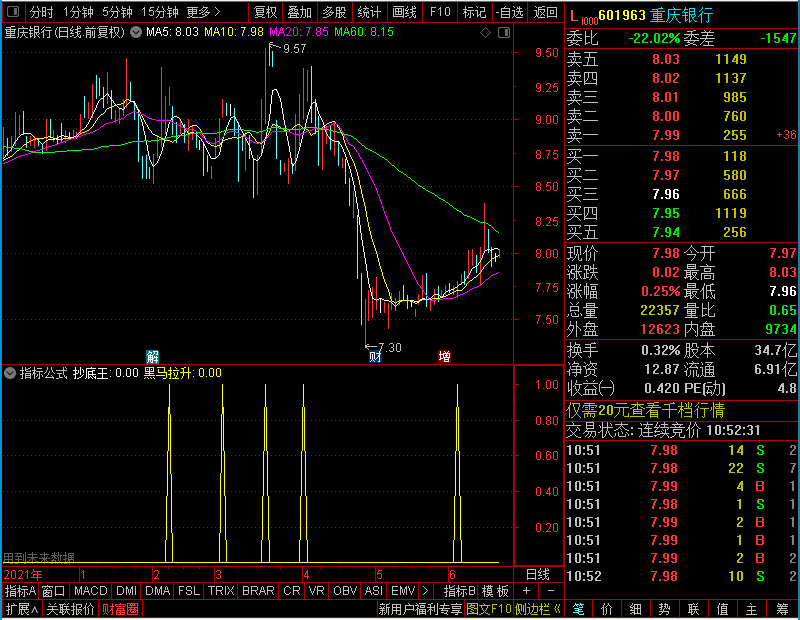Viewport: 800px width, 620px height.
Task: Select the 势 tab in the side panel
Action: click(664, 609)
